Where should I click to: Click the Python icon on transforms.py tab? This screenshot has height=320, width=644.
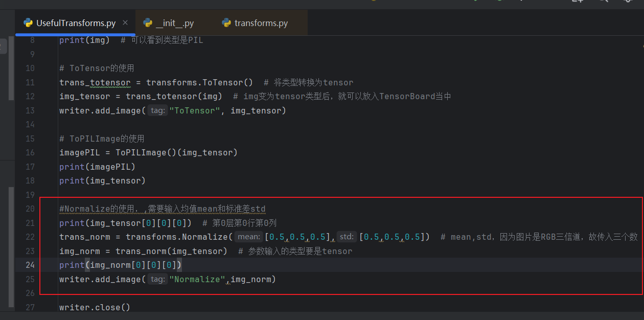(226, 23)
